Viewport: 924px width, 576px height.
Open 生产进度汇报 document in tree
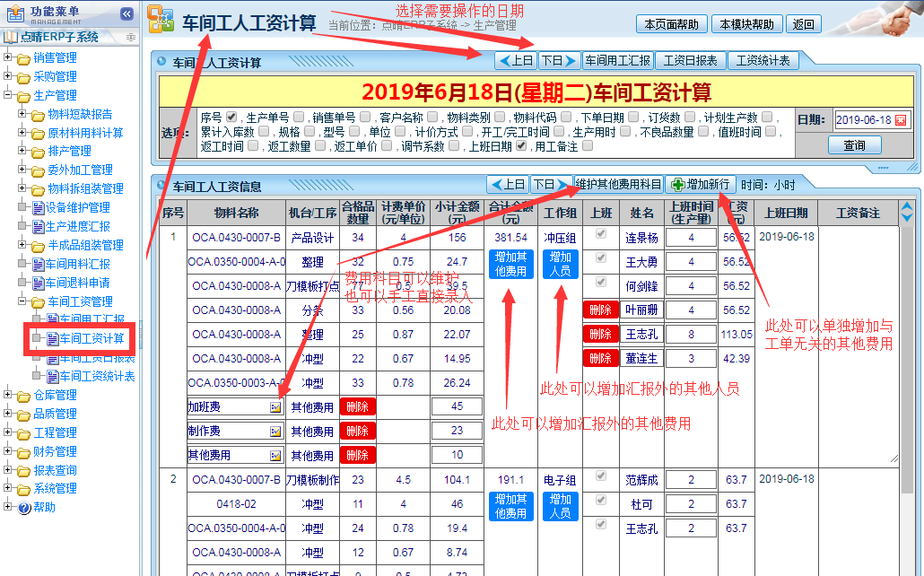tap(77, 226)
